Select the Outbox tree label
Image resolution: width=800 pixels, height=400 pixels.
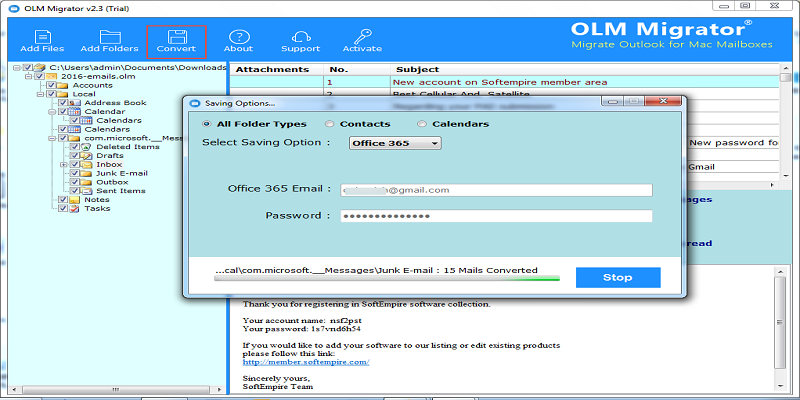click(x=112, y=182)
